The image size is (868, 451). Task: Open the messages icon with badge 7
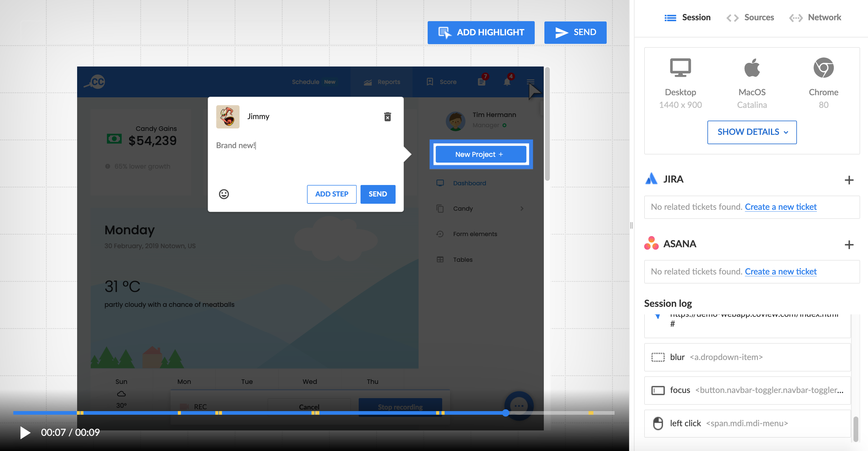[x=481, y=82]
